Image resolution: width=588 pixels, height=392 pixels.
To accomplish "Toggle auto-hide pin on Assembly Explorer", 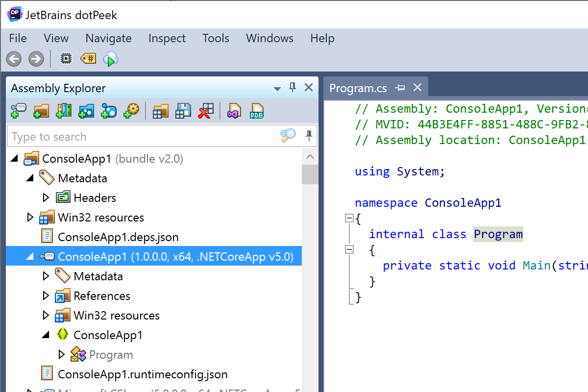I will pos(292,87).
